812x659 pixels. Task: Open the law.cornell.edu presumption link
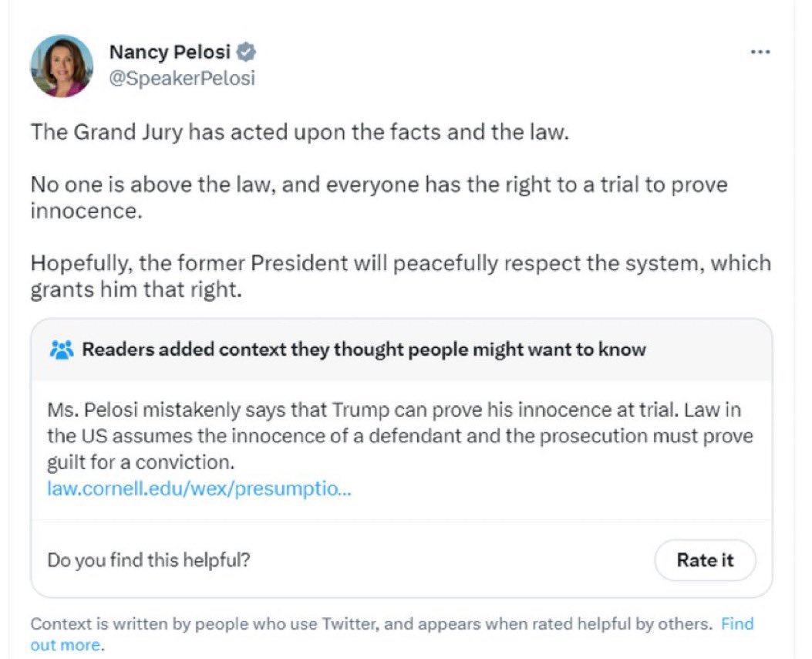click(x=197, y=488)
